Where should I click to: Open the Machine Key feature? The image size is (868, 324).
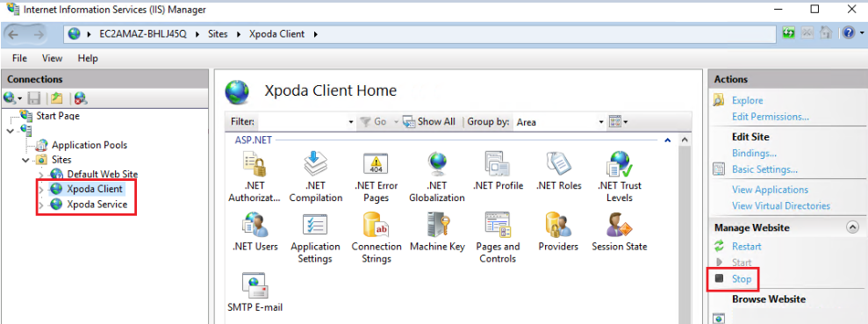pos(437,232)
